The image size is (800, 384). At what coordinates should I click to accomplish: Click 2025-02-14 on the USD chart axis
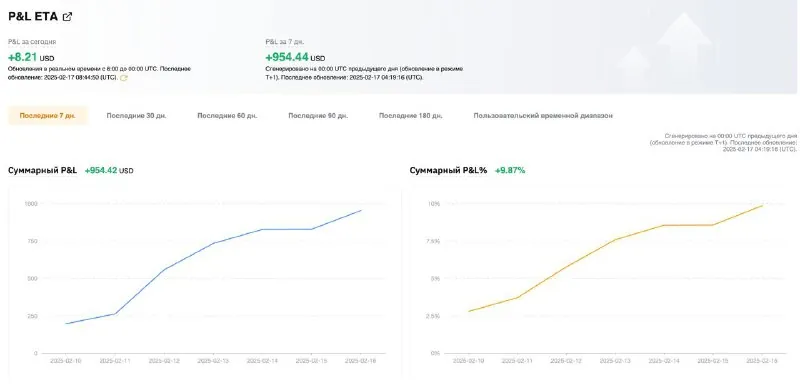[x=262, y=361]
